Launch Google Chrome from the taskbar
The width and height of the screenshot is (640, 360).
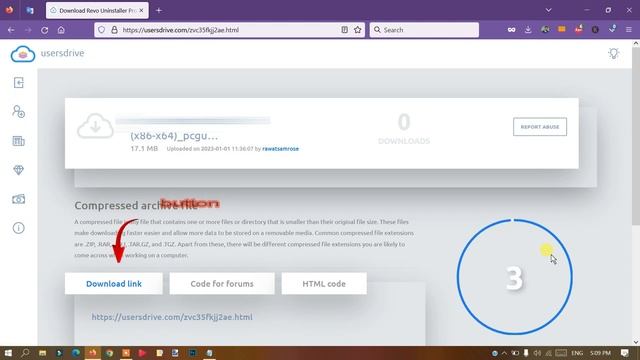tap(109, 353)
